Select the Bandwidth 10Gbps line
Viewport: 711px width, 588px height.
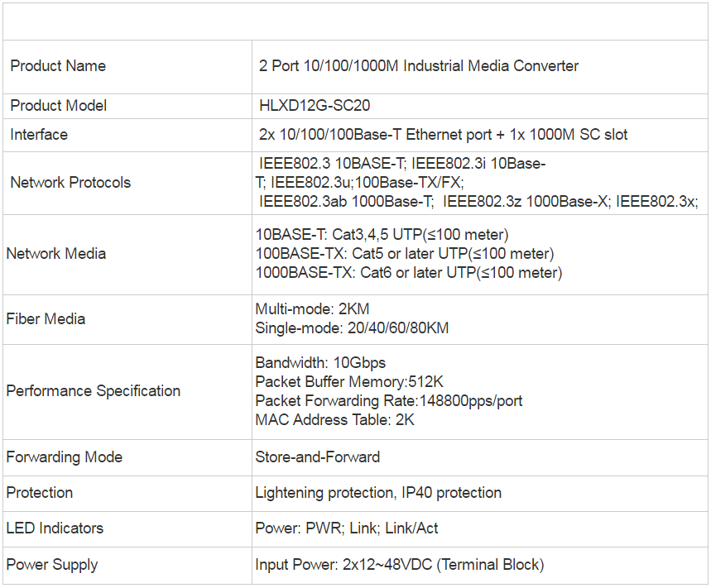click(x=320, y=363)
